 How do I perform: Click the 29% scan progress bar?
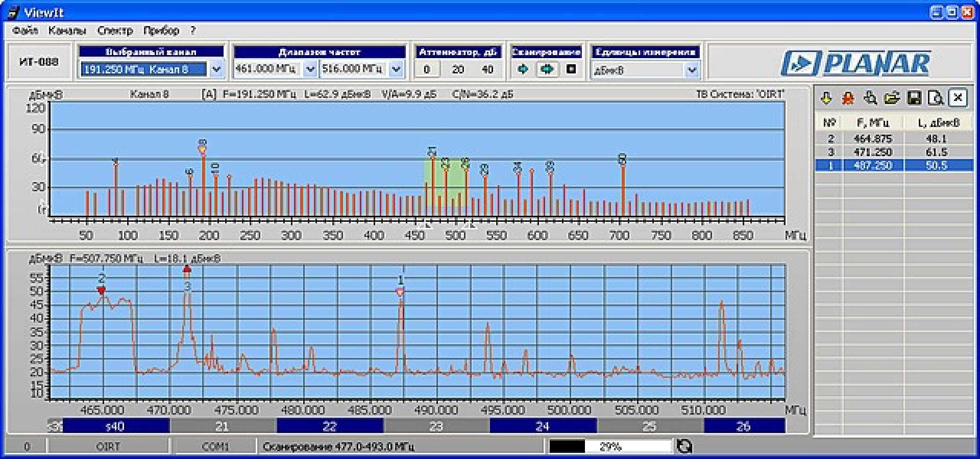point(610,446)
